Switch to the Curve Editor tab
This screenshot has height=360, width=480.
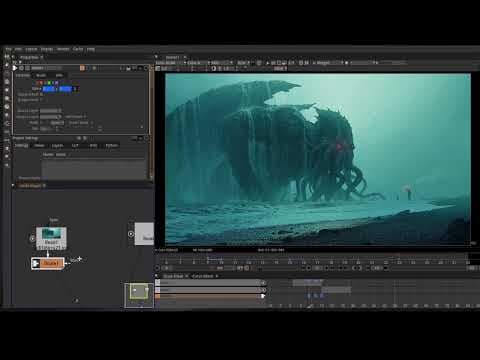[x=203, y=276]
